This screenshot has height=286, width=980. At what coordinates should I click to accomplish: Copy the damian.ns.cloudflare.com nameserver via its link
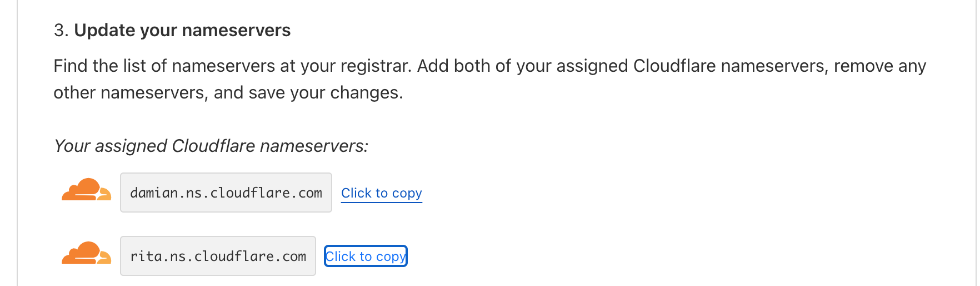point(381,193)
